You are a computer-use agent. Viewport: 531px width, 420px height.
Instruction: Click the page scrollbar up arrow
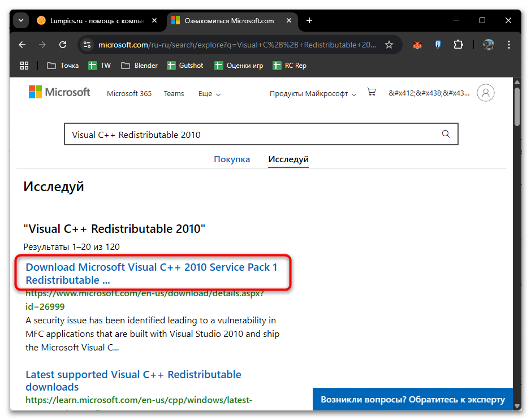pos(517,82)
